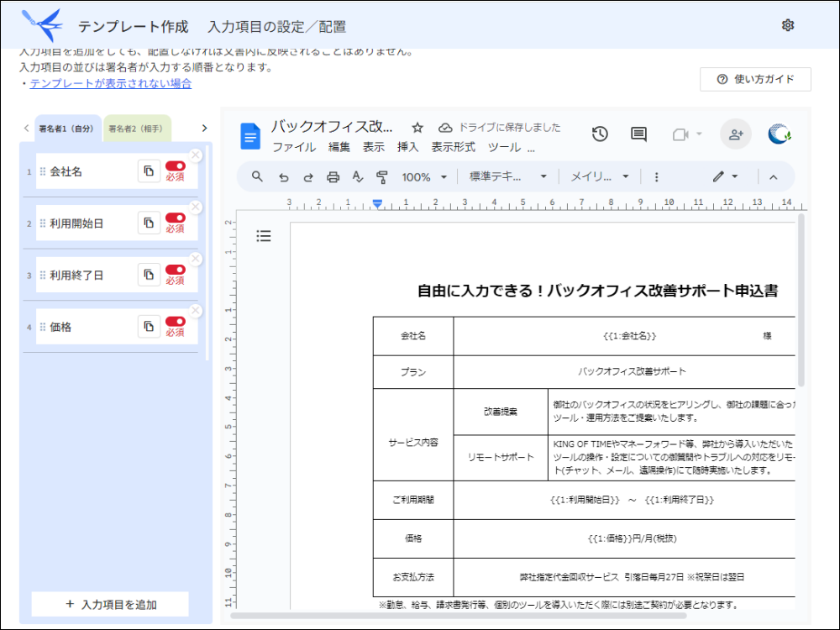This screenshot has height=630, width=840.
Task: Redo last edit
Action: pyautogui.click(x=308, y=177)
